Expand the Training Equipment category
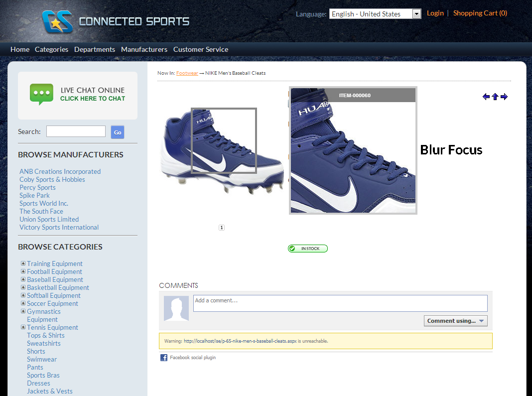532x396 pixels. [x=23, y=264]
